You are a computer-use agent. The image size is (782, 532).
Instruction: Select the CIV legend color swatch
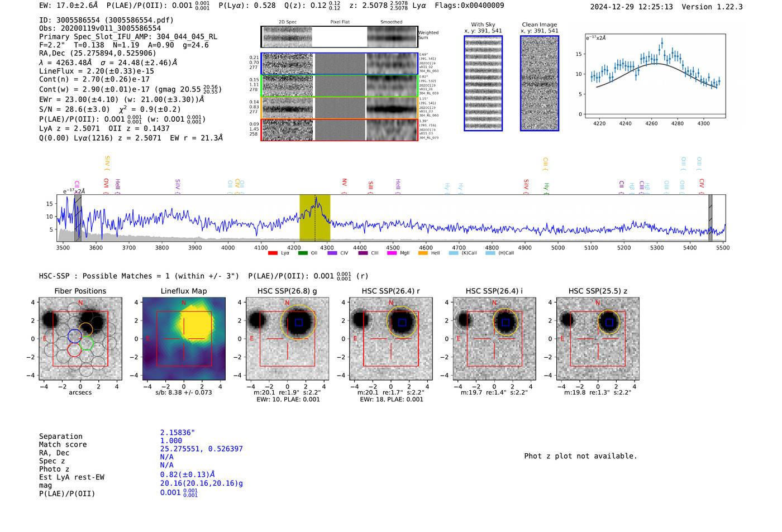333,253
